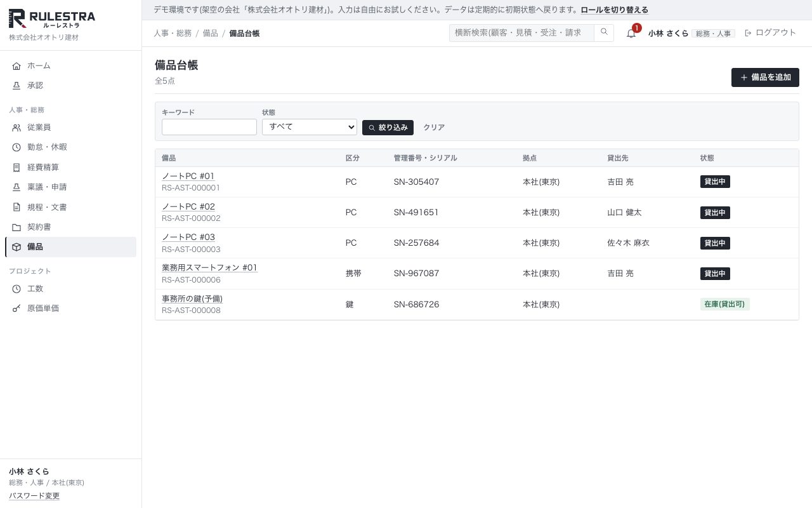The height and width of the screenshot is (508, 812).
Task: Click 貸出先 山口 健太
Action: 624,212
